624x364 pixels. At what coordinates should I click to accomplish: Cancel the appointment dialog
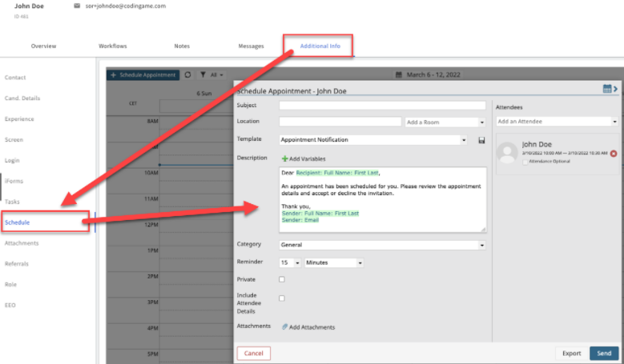[x=253, y=354]
